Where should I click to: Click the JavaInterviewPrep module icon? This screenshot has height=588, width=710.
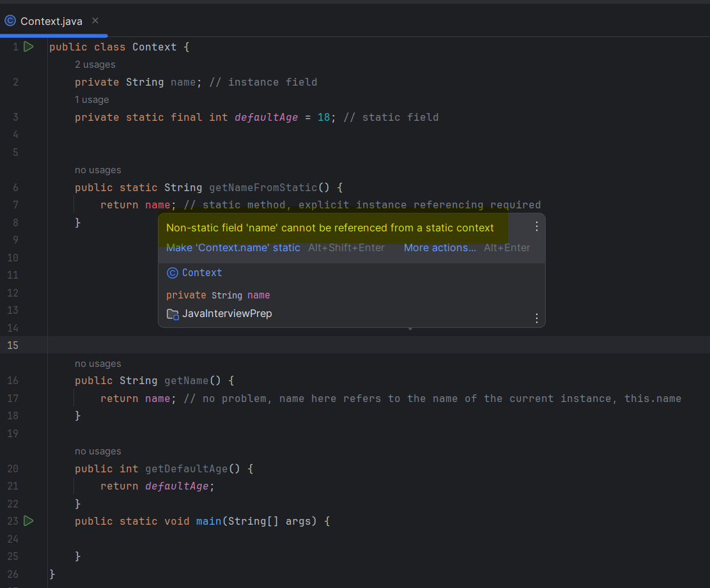point(173,314)
